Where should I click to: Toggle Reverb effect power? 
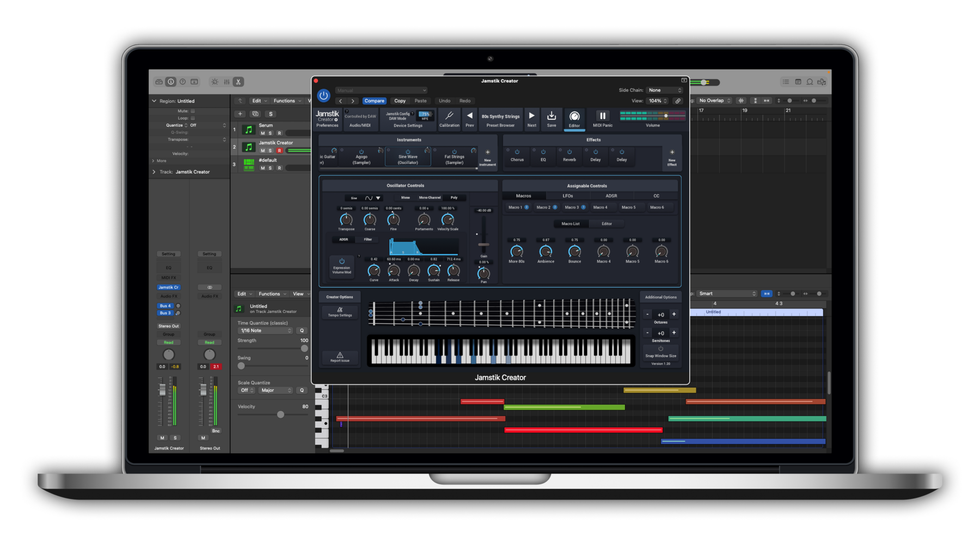pyautogui.click(x=569, y=152)
